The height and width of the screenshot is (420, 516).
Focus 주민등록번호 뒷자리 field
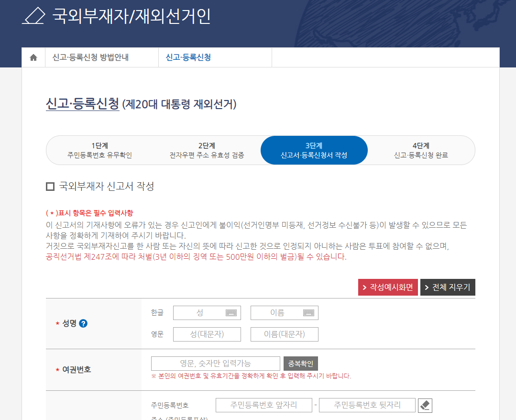(367, 405)
